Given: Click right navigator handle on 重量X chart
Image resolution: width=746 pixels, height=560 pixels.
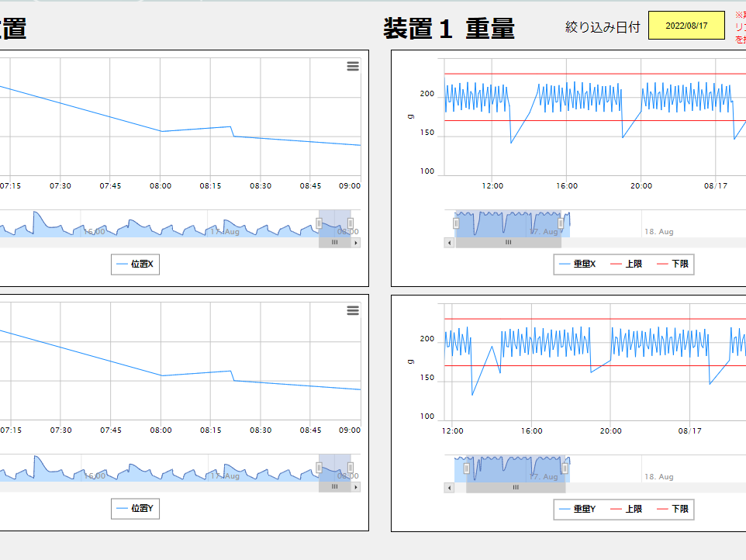Looking at the screenshot, I should click(561, 224).
